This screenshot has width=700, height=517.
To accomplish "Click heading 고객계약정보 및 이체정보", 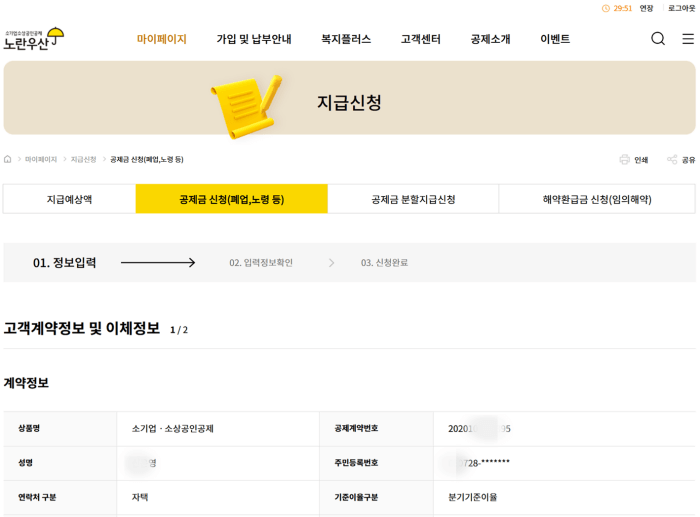I will click(x=82, y=328).
